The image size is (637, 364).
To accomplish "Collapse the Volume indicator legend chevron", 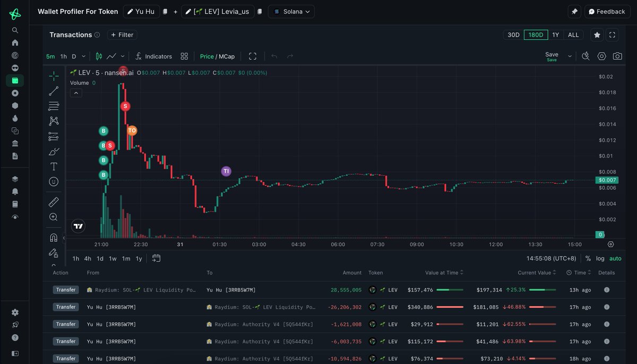I will pyautogui.click(x=76, y=93).
